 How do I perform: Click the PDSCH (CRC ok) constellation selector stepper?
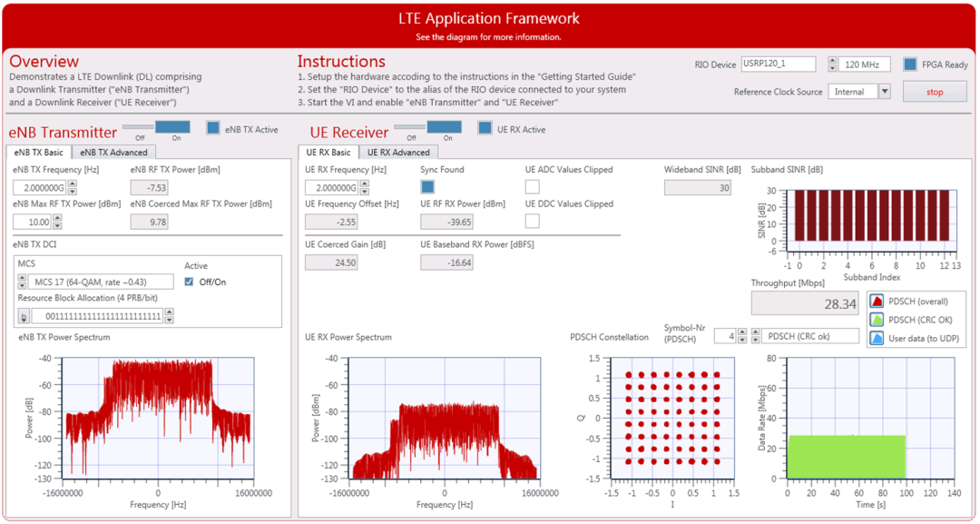coord(756,336)
